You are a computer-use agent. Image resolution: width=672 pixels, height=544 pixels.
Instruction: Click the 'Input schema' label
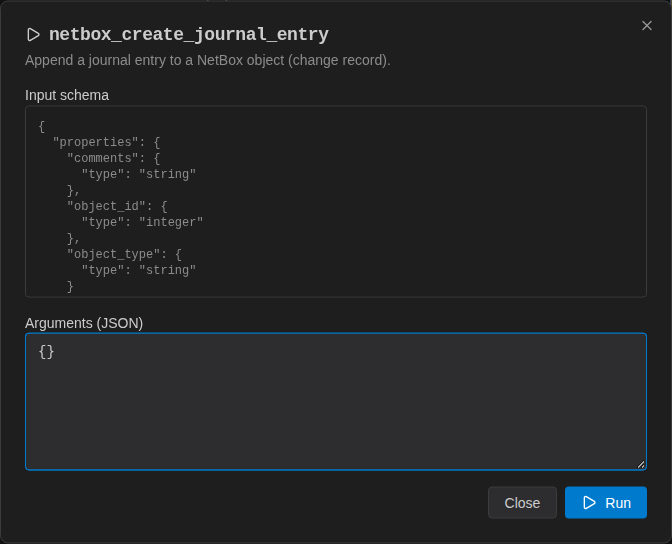pos(67,95)
